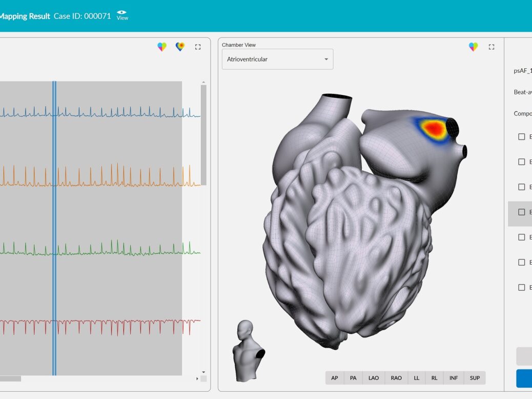Viewport: 532px width, 399px height.
Task: Click heatmap heart icon in ECG panel
Action: tap(180, 47)
